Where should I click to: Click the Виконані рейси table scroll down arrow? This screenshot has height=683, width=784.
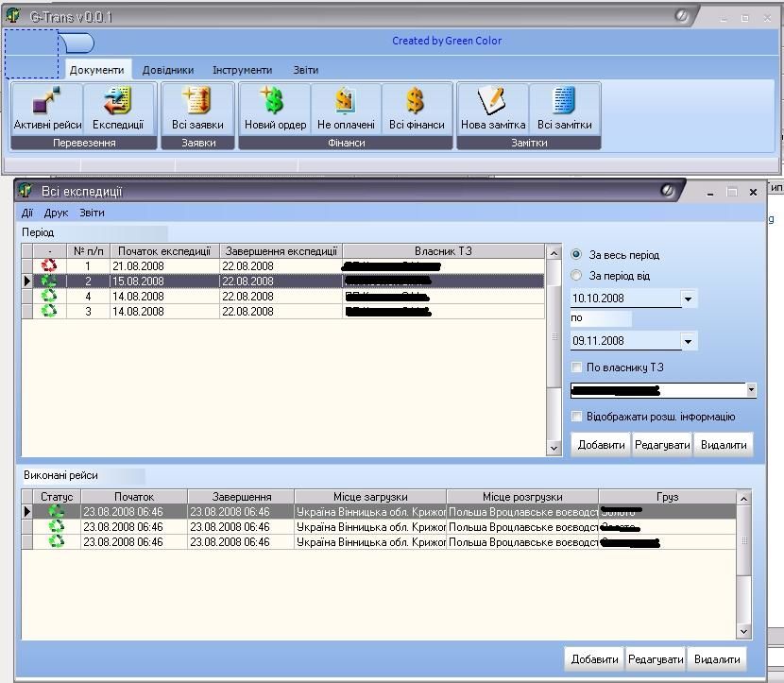tap(744, 631)
